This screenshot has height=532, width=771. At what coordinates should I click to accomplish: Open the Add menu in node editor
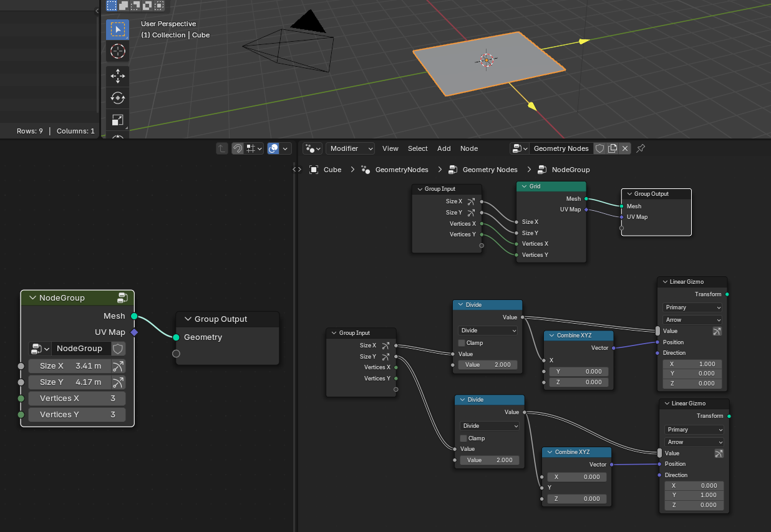(x=444, y=148)
